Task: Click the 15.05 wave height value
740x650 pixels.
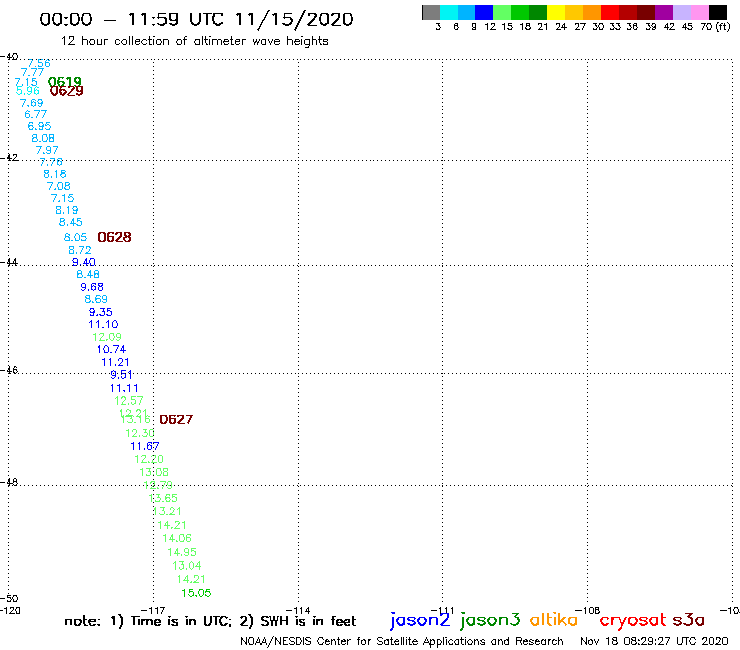Action: 196,593
